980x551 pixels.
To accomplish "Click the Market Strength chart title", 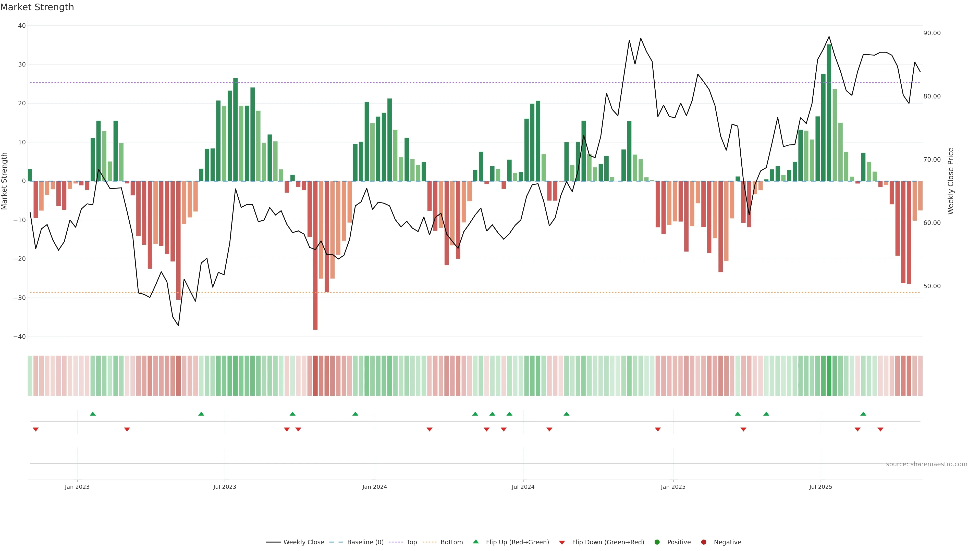I will (37, 7).
